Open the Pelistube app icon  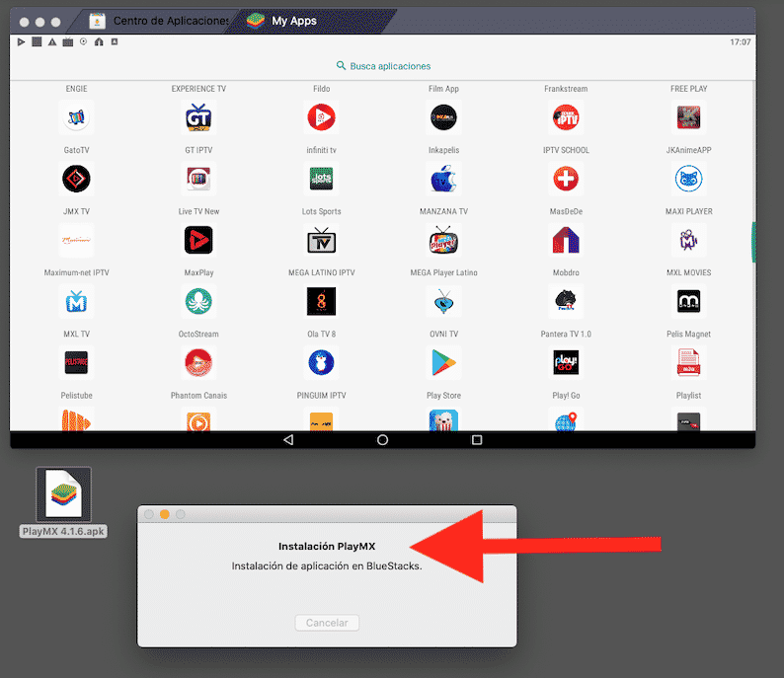(x=76, y=363)
